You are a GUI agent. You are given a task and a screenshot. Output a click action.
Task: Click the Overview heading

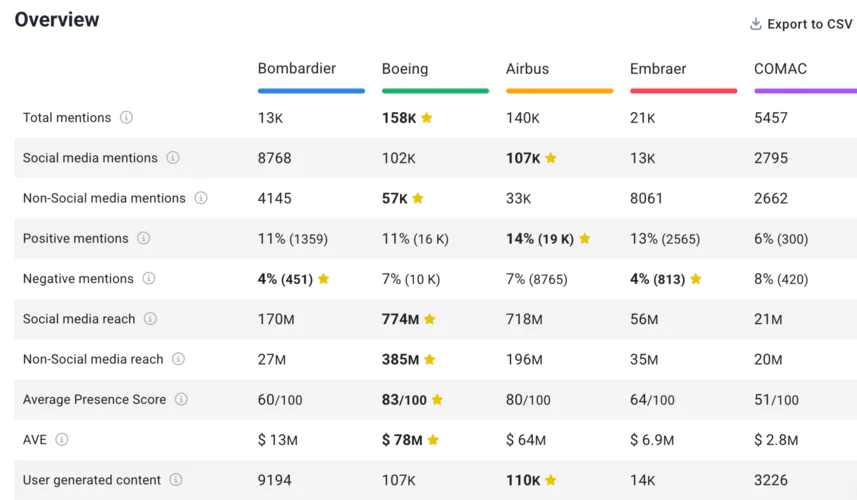click(x=57, y=20)
